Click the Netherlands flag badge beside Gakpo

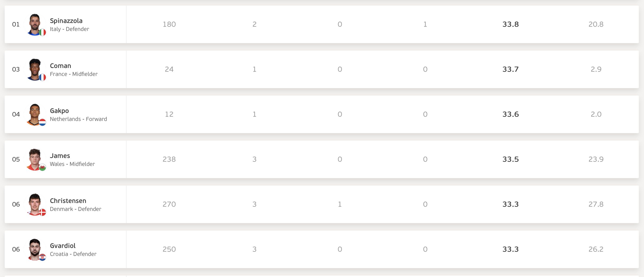pyautogui.click(x=42, y=123)
